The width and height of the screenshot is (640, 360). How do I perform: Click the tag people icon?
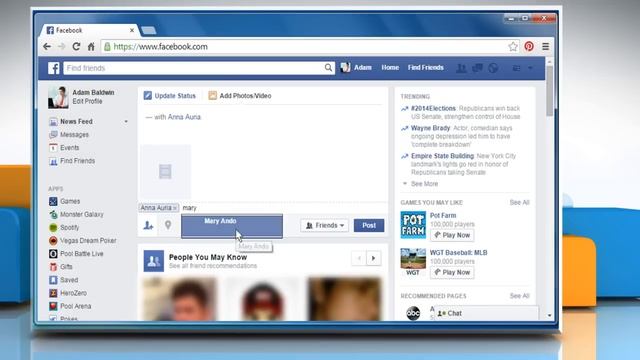pyautogui.click(x=148, y=225)
